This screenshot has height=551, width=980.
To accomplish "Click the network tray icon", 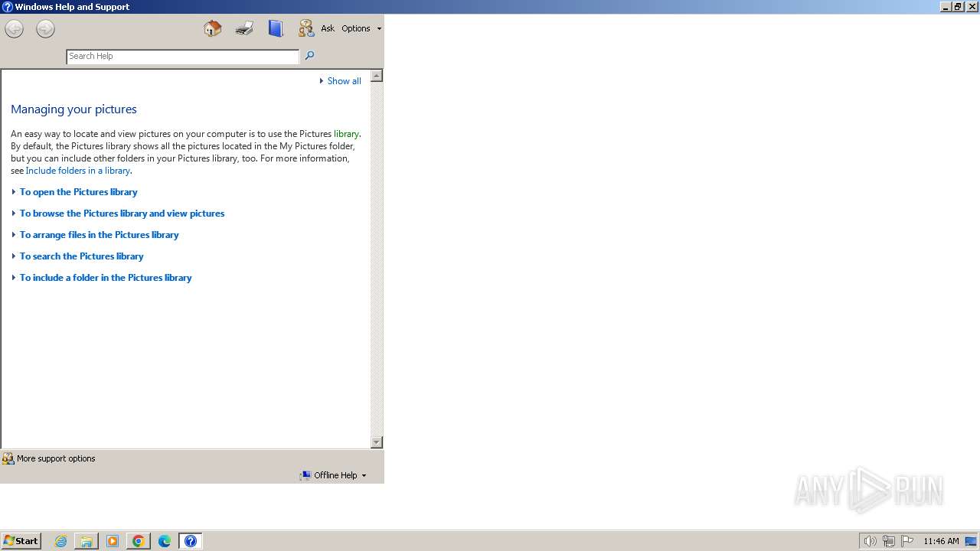I will tap(889, 541).
